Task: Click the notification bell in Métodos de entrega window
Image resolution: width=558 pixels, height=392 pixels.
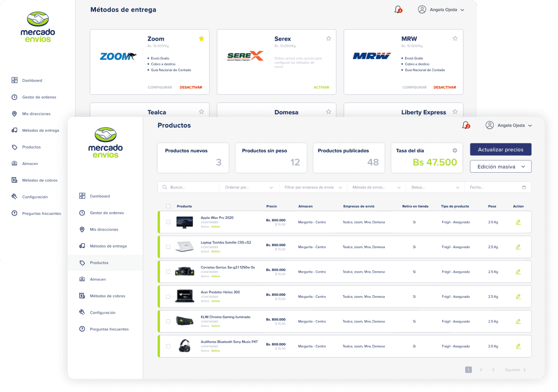Action: tap(398, 10)
